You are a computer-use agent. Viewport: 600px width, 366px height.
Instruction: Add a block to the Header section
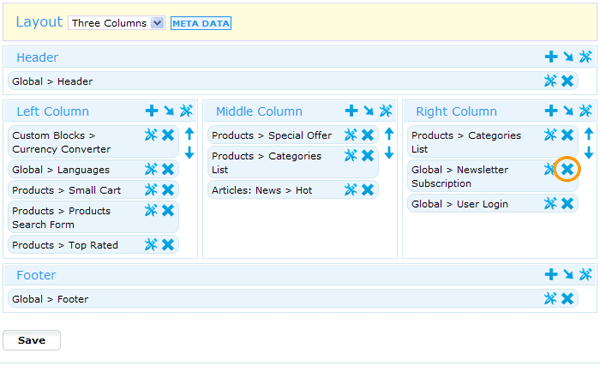click(551, 57)
